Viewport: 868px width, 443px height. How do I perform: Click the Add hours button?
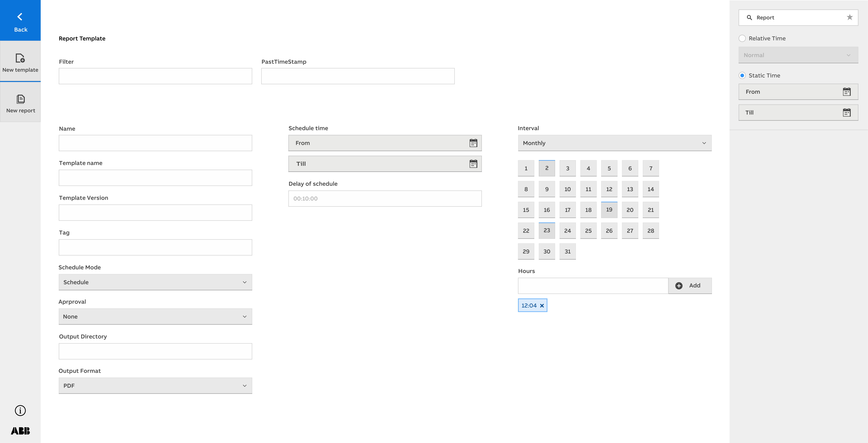pyautogui.click(x=690, y=286)
